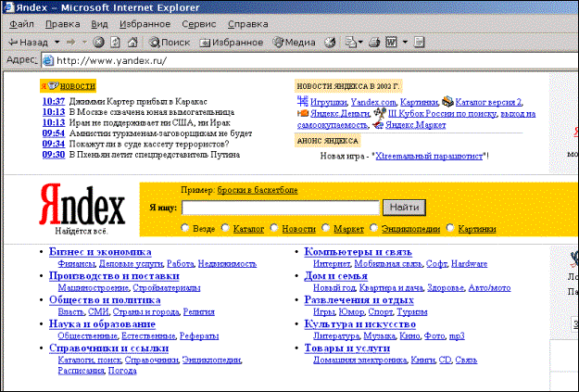Image resolution: width=579 pixels, height=392 pixels.
Task: Open the Сервис menu
Action: [x=198, y=24]
